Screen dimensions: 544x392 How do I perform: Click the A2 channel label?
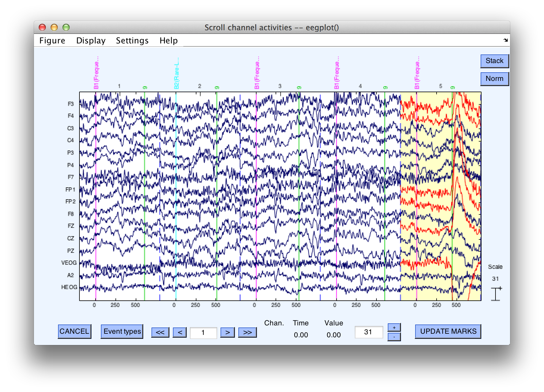point(70,275)
